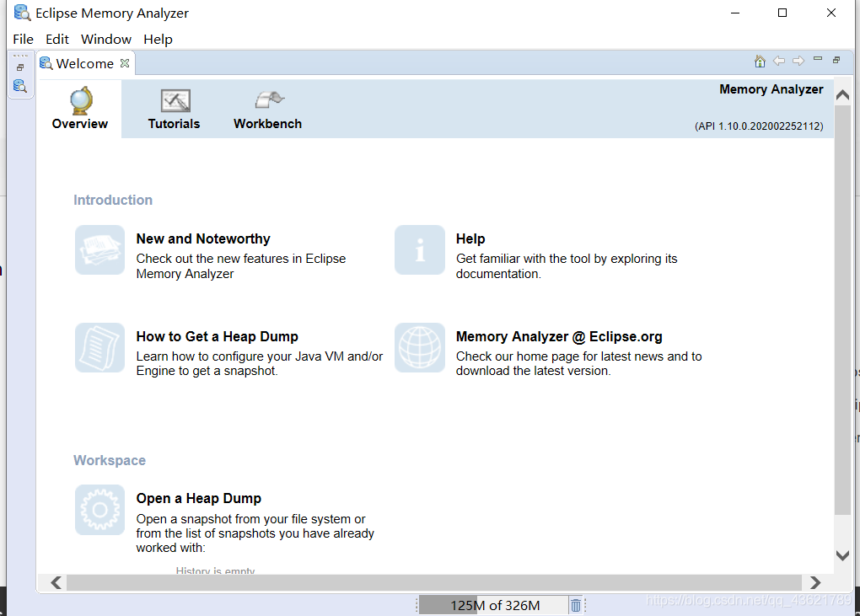Open the Overview globe icon
The image size is (860, 616).
pyautogui.click(x=81, y=100)
